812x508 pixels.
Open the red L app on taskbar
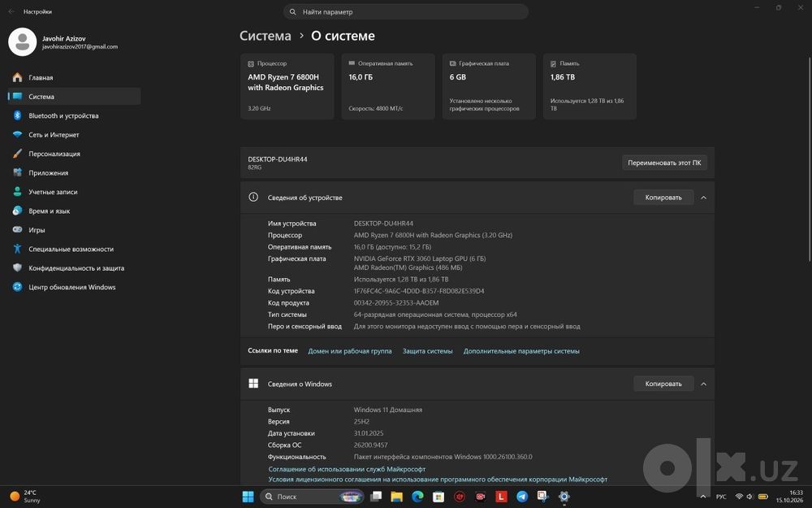tap(501, 497)
